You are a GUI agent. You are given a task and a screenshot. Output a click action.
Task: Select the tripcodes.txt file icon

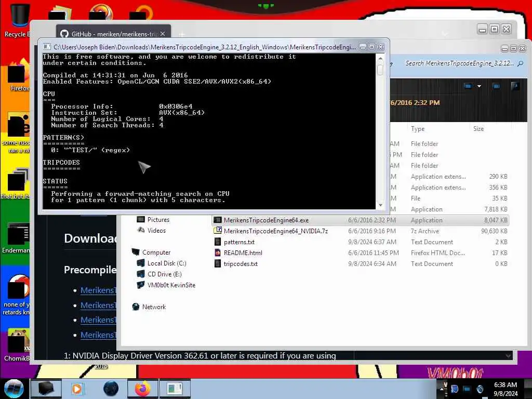coord(218,263)
